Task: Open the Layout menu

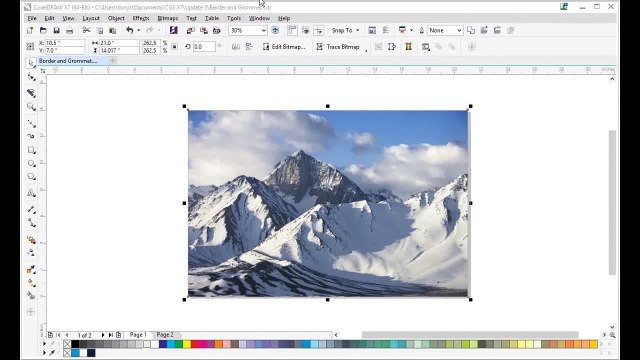Action: point(91,18)
